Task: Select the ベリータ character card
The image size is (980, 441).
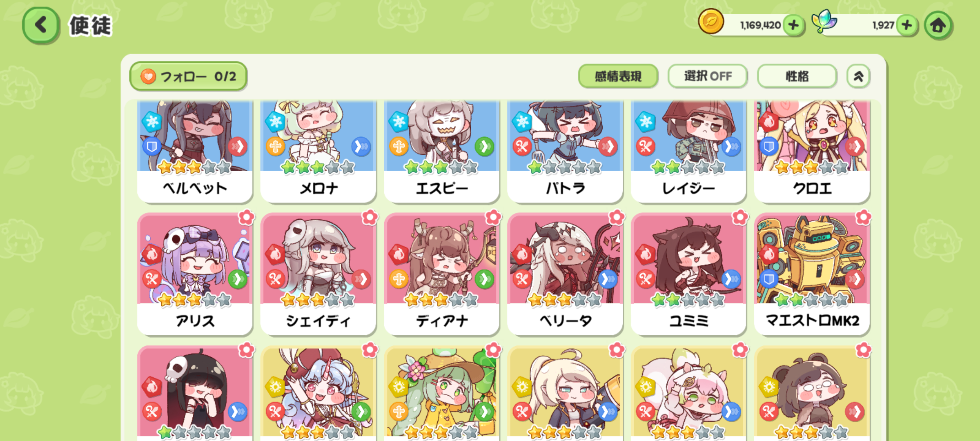Action: (565, 274)
